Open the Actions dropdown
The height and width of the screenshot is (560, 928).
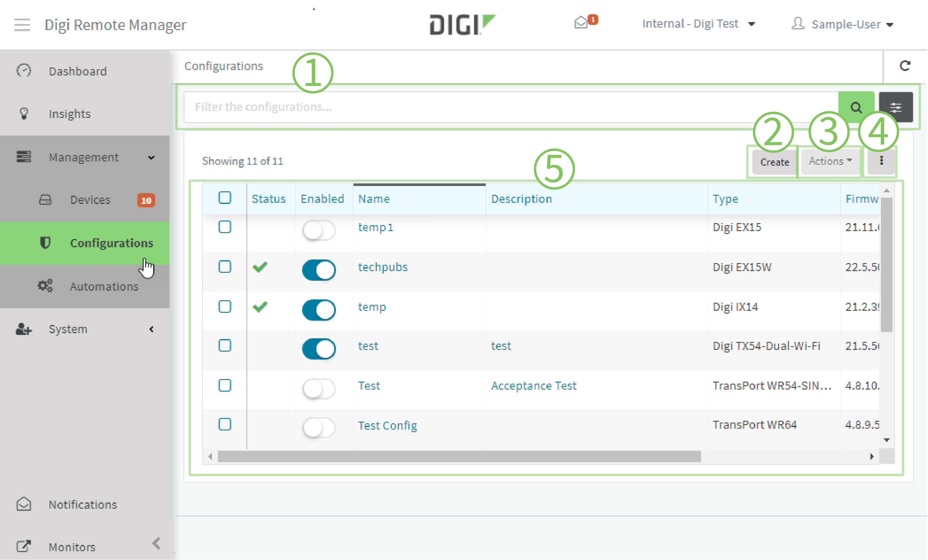[830, 161]
